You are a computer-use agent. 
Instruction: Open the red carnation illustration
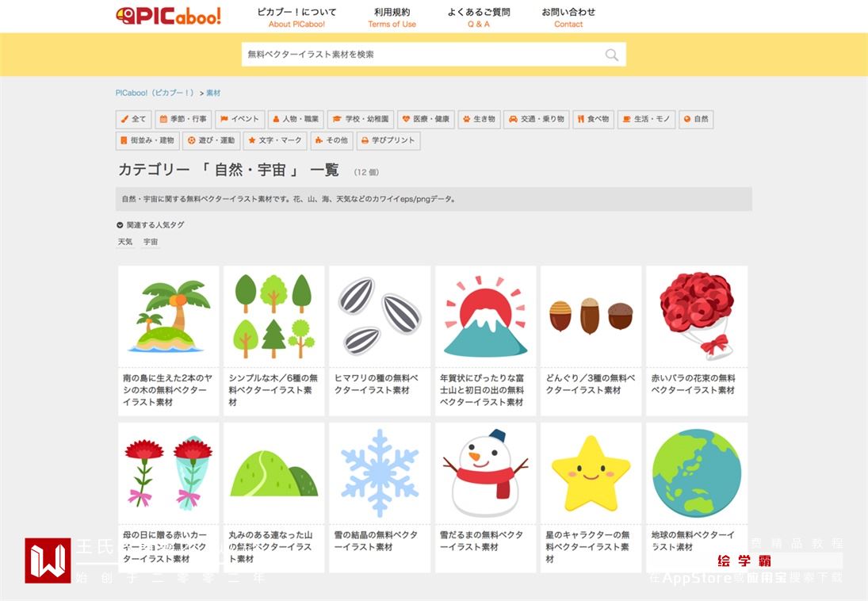tap(168, 473)
